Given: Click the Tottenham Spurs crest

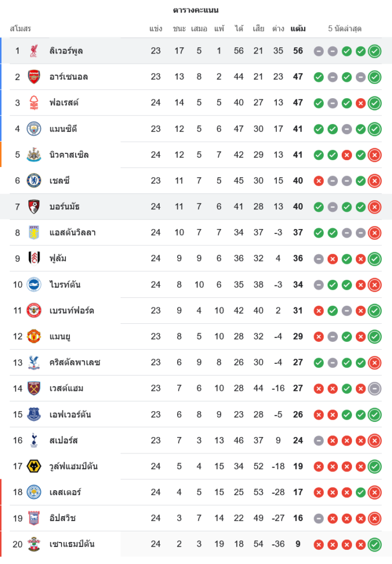Looking at the screenshot, I should 34,440.
